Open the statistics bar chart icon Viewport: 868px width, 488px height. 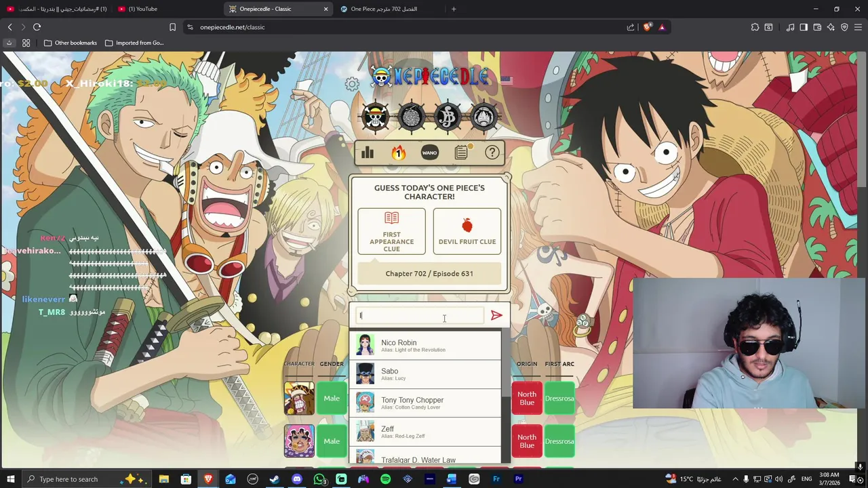[x=368, y=152]
